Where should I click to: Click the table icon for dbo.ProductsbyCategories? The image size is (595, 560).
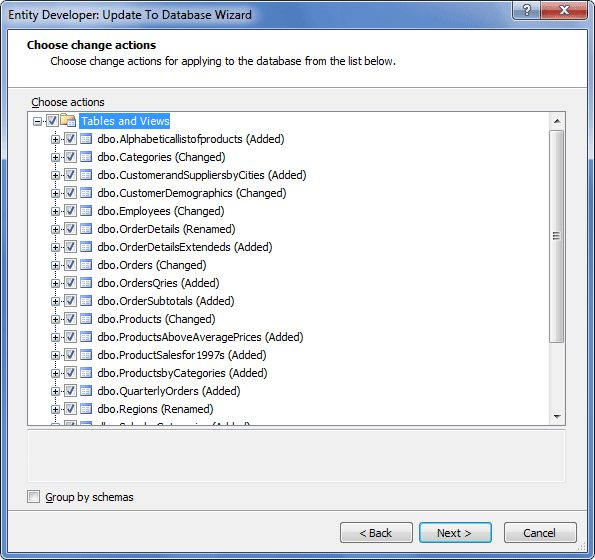click(86, 373)
